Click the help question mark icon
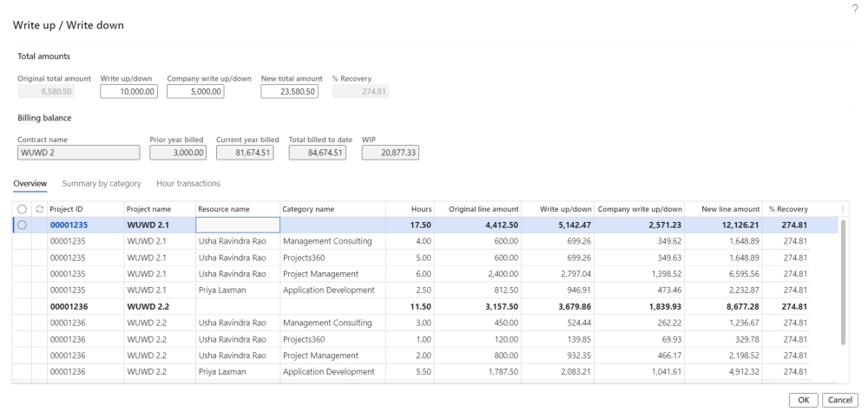Viewport: 868px width, 418px height. (856, 8)
